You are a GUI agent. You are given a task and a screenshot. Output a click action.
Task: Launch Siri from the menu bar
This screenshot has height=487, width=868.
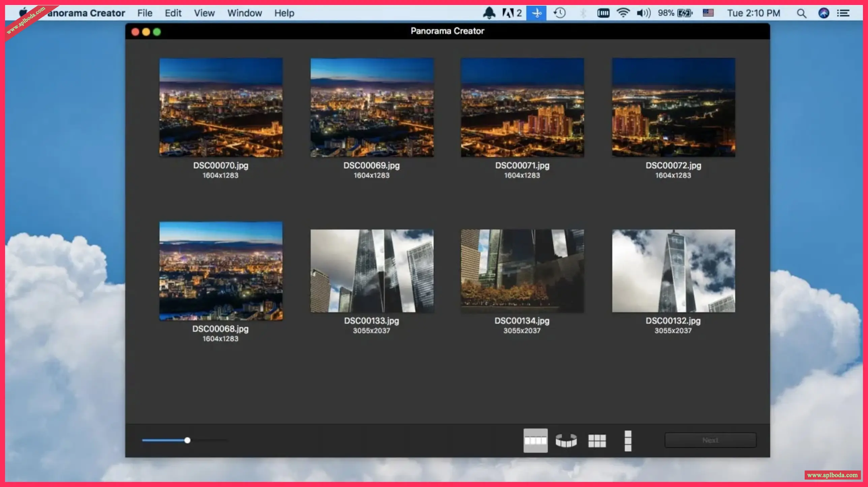point(824,13)
